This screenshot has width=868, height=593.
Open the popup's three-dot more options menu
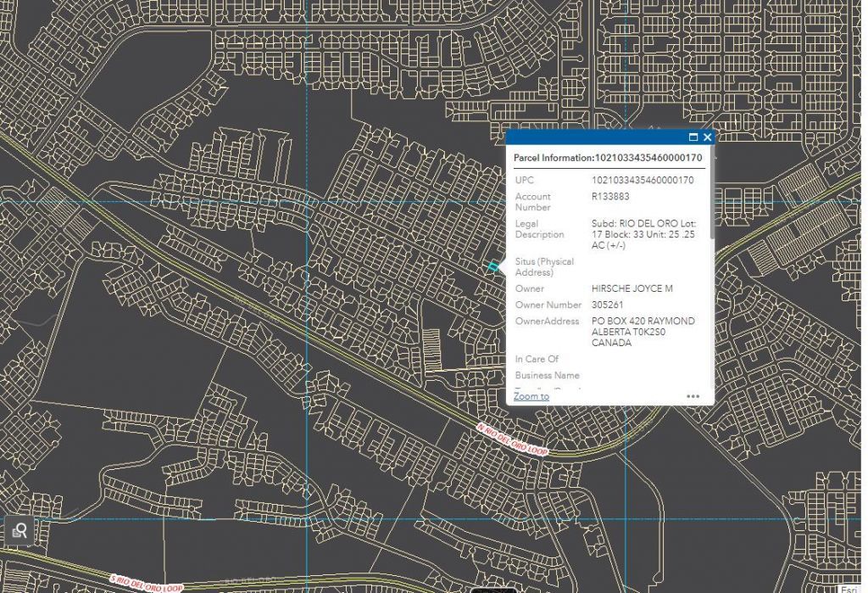point(693,396)
